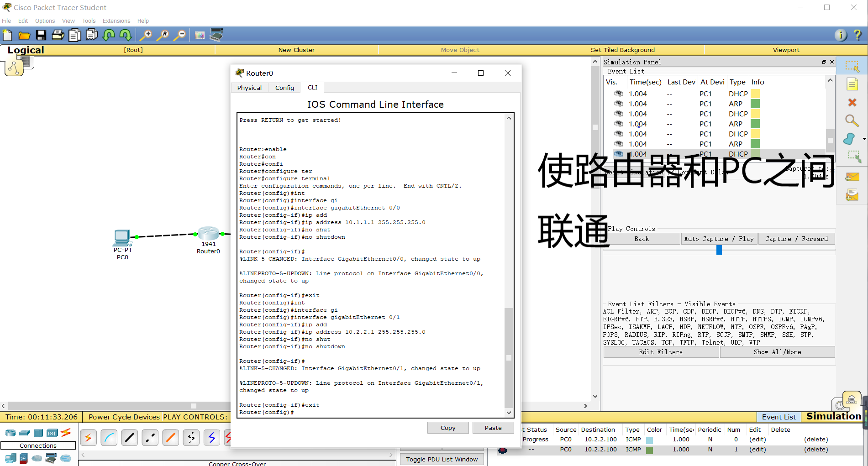
Task: Open the View menu
Action: coord(68,21)
